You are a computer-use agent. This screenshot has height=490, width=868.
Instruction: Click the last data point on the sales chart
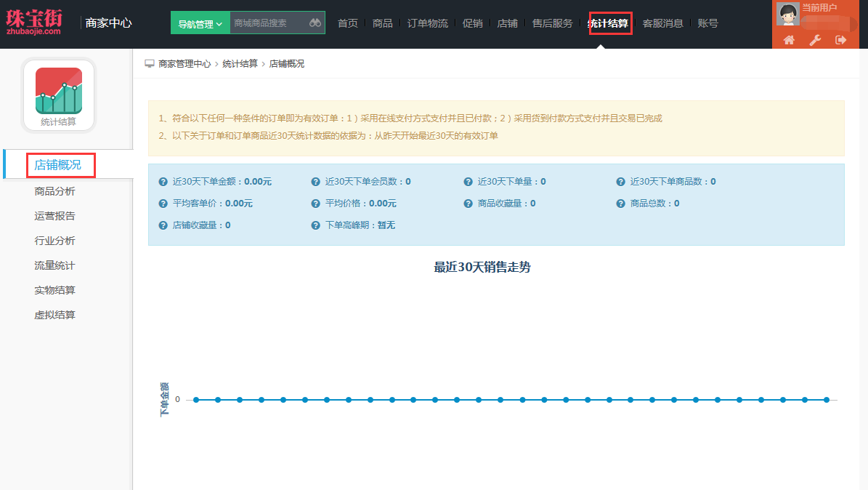[x=827, y=400]
